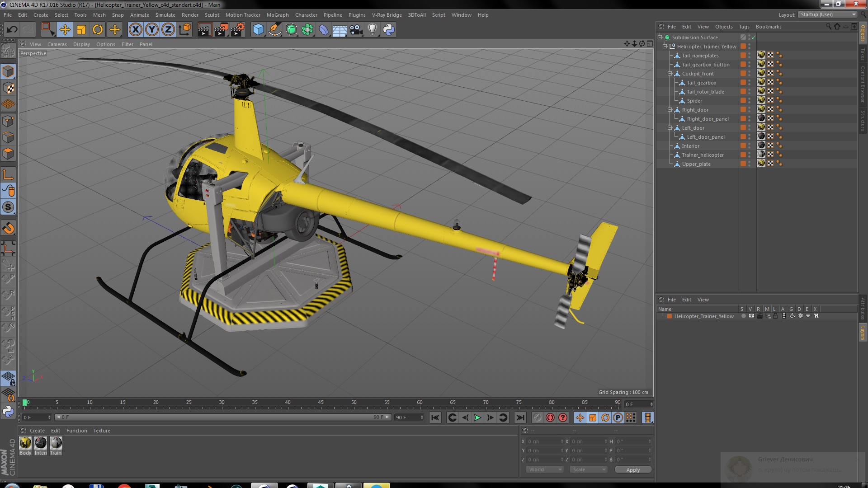Open the MoGraph menu
Image resolution: width=868 pixels, height=488 pixels.
point(277,15)
